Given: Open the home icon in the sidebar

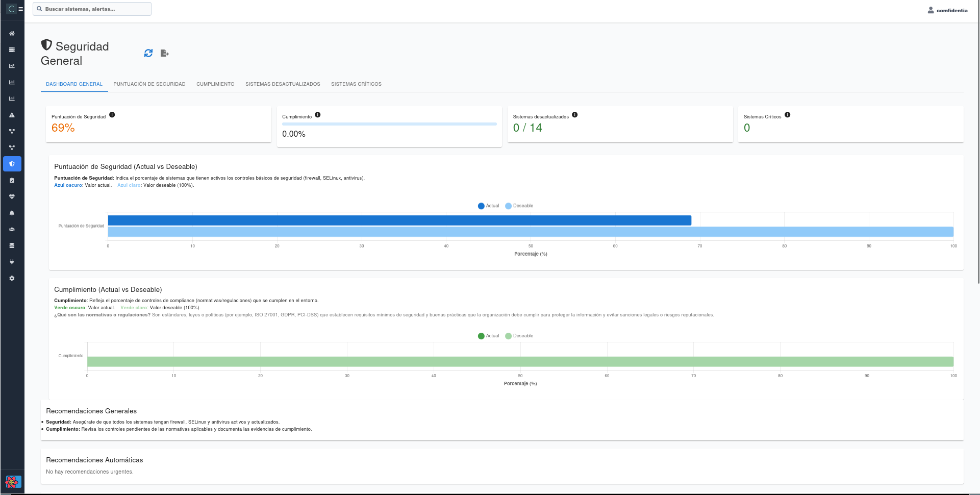Looking at the screenshot, I should coord(12,34).
